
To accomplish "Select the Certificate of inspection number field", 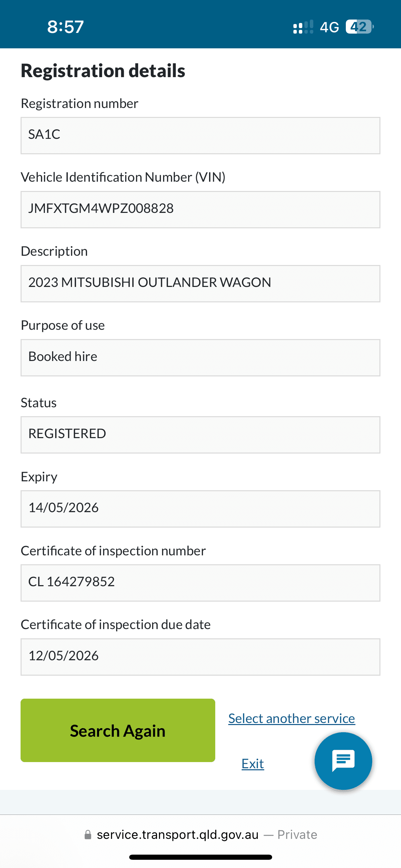I will [x=200, y=583].
